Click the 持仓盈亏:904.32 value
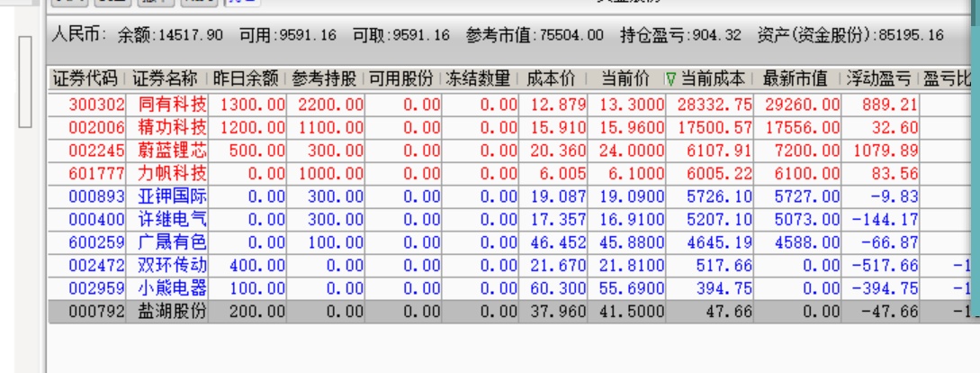 pos(680,36)
